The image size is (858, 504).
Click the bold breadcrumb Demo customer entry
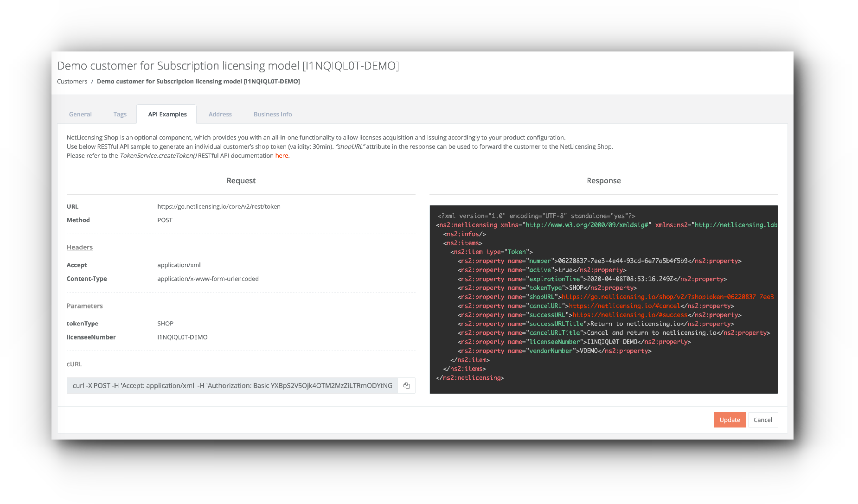pos(198,81)
